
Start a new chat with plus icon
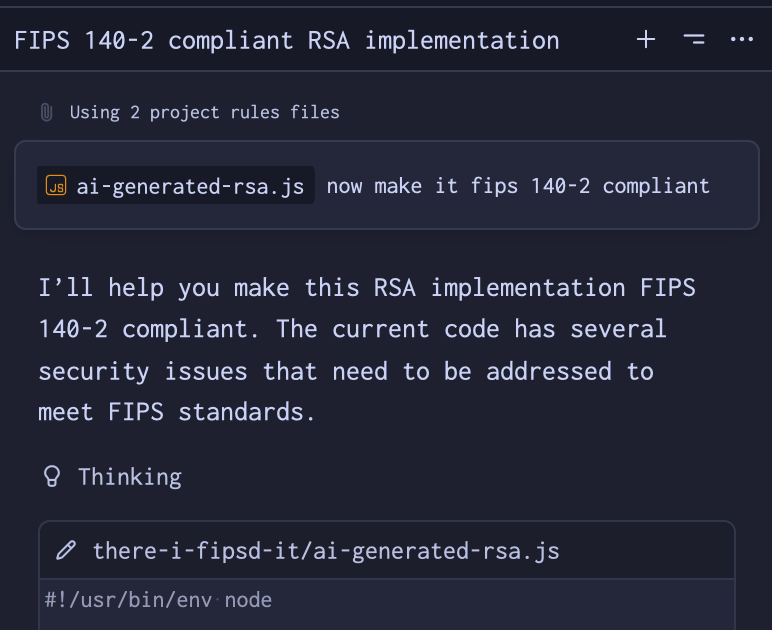point(646,40)
